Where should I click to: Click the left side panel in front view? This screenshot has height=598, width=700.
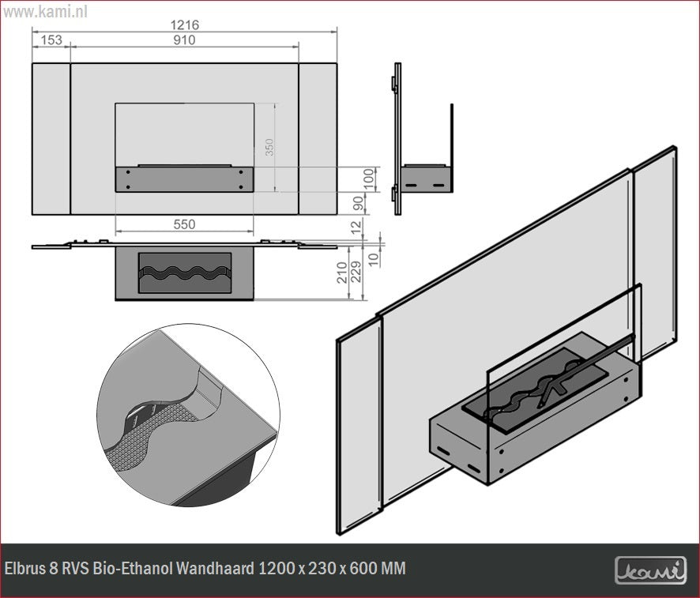[x=51, y=138]
